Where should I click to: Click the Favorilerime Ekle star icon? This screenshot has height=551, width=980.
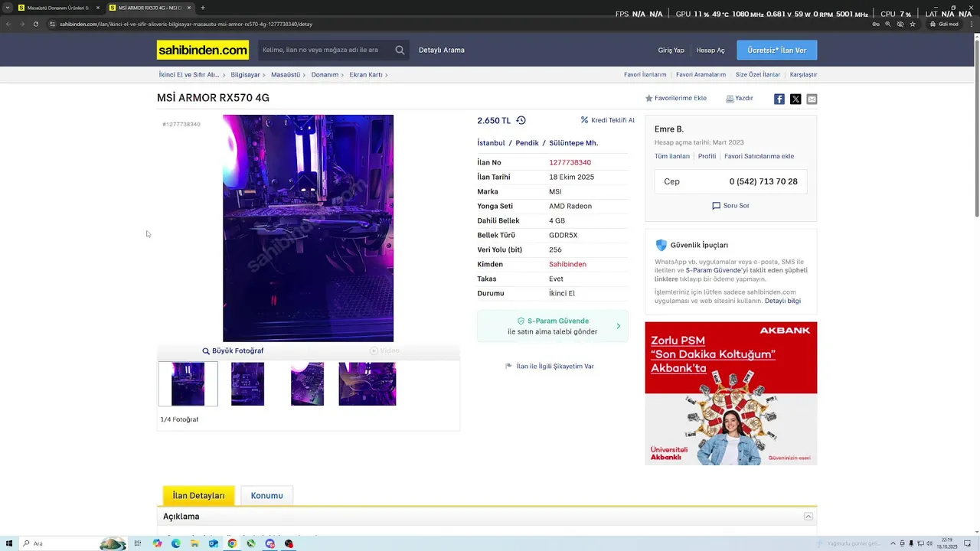click(x=649, y=99)
